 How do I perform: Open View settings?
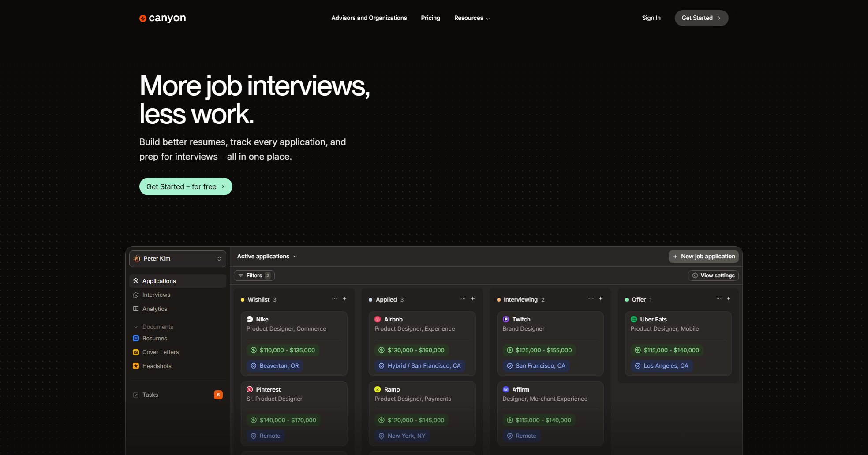713,276
